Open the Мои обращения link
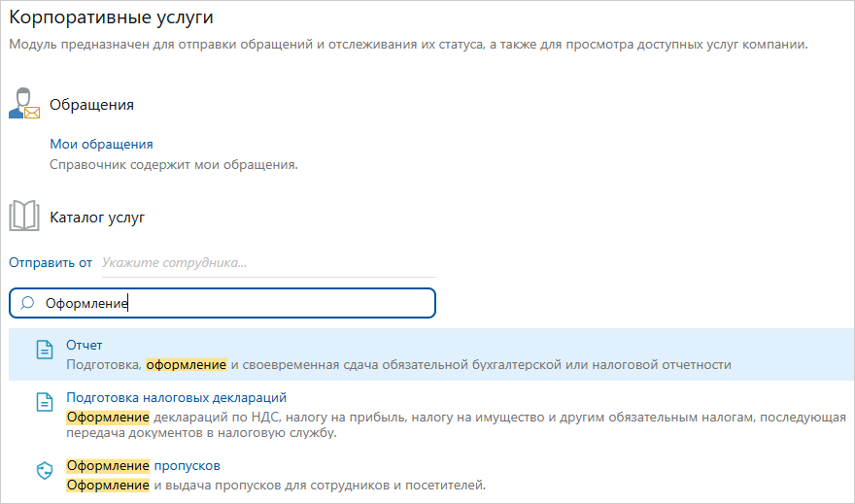Image resolution: width=855 pixels, height=504 pixels. pos(101,144)
